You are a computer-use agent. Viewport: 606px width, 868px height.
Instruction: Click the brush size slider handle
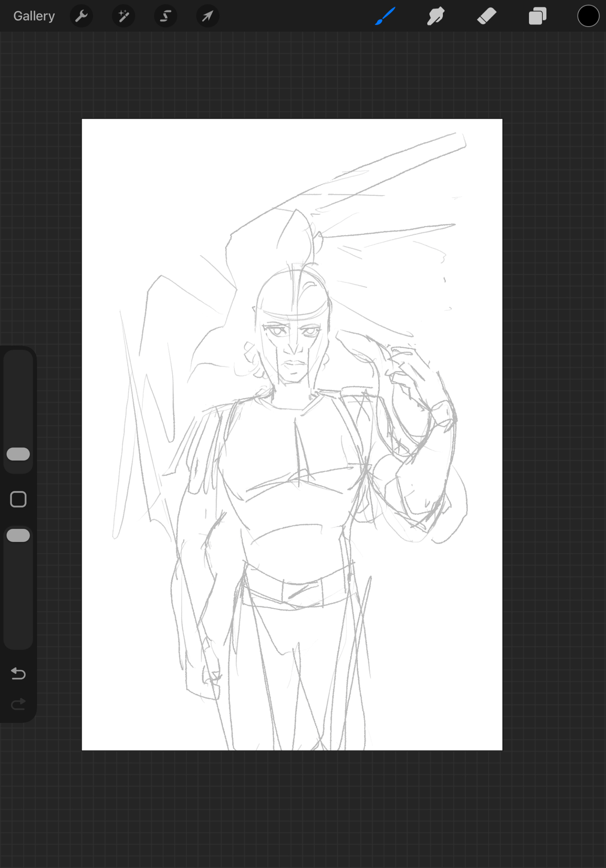click(18, 454)
